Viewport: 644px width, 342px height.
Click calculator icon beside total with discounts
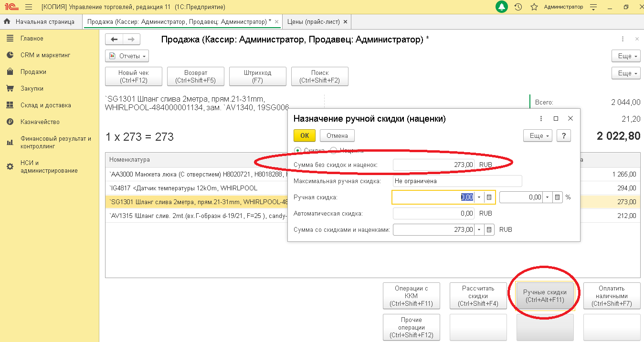pyautogui.click(x=489, y=229)
